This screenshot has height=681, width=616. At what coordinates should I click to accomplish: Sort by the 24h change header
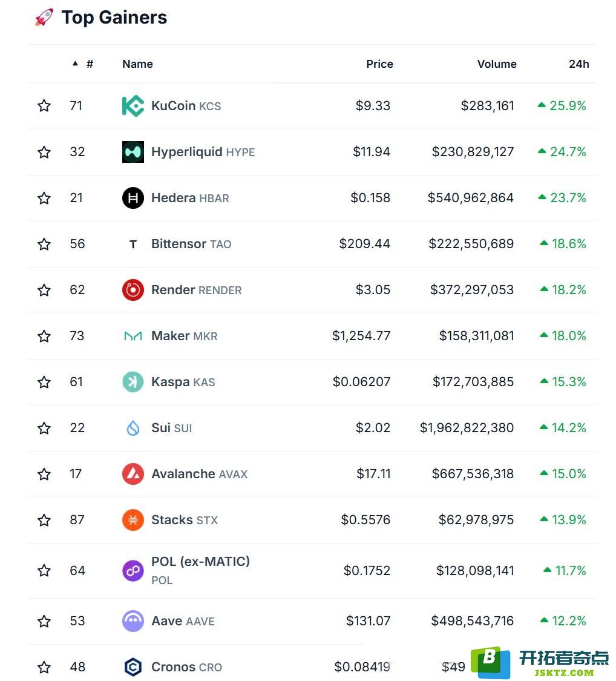[x=578, y=64]
